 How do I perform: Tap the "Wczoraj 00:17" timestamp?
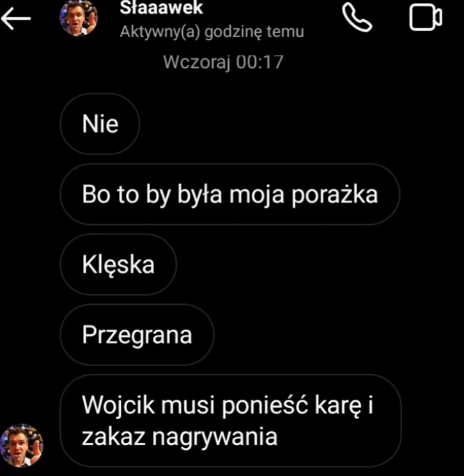pos(223,62)
